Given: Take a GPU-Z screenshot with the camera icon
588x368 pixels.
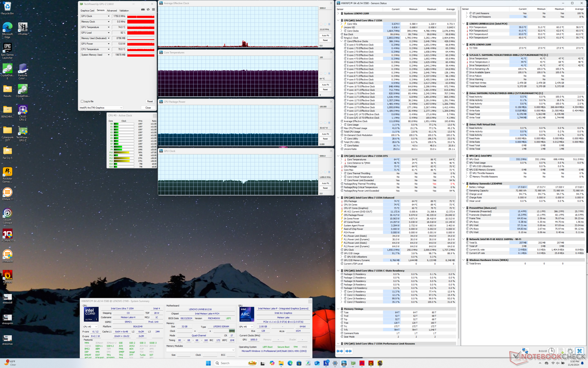Looking at the screenshot, I should (x=143, y=10).
